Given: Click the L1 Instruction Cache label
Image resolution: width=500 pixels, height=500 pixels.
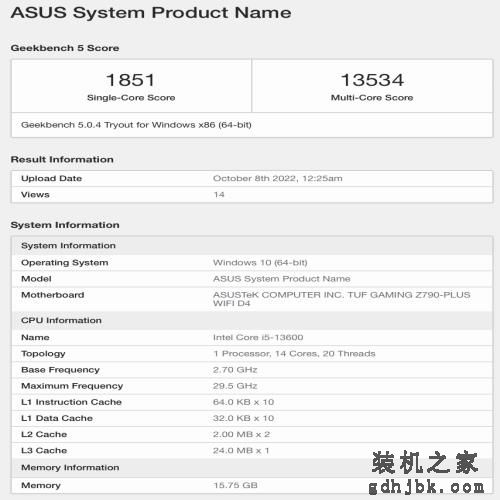Looking at the screenshot, I should 71,402.
